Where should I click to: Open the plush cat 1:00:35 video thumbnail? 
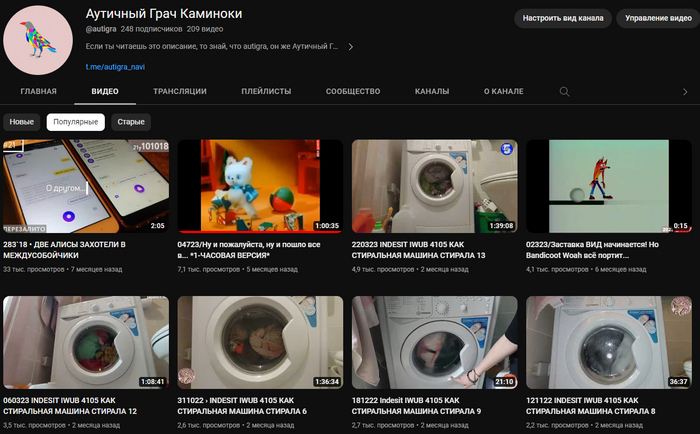pyautogui.click(x=260, y=186)
